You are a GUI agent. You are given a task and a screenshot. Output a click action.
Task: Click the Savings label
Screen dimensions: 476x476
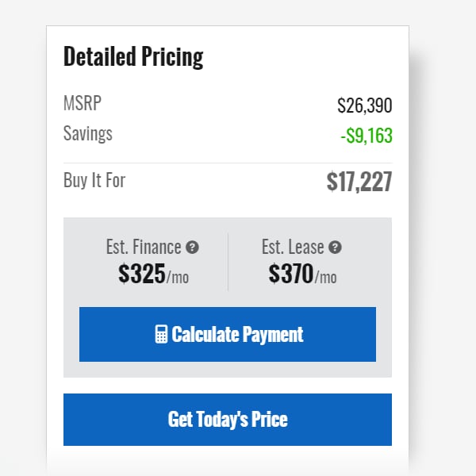pyautogui.click(x=88, y=133)
